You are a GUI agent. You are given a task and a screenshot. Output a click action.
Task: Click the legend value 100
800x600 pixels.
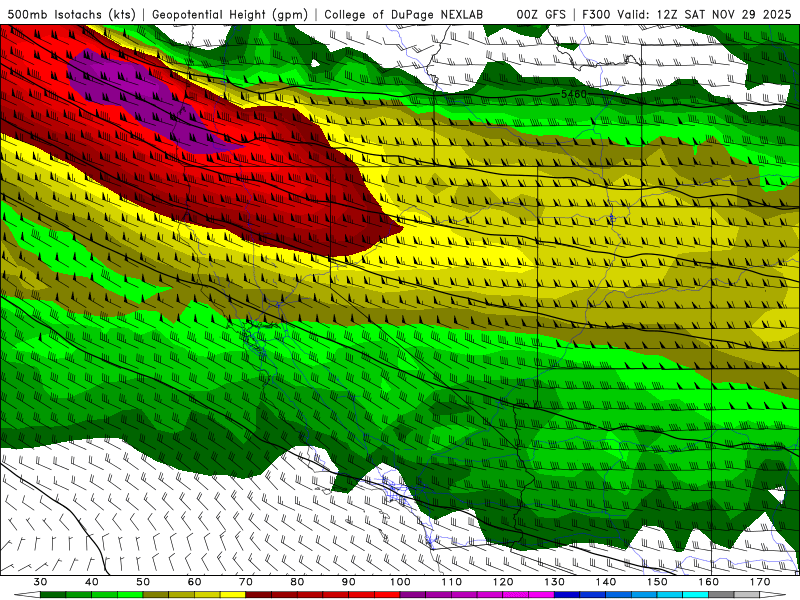[401, 582]
